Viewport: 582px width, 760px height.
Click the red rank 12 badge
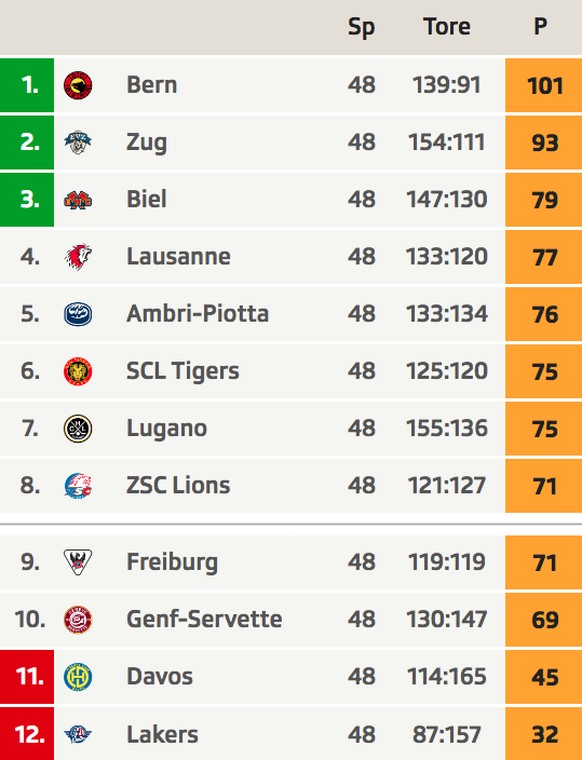(x=27, y=734)
